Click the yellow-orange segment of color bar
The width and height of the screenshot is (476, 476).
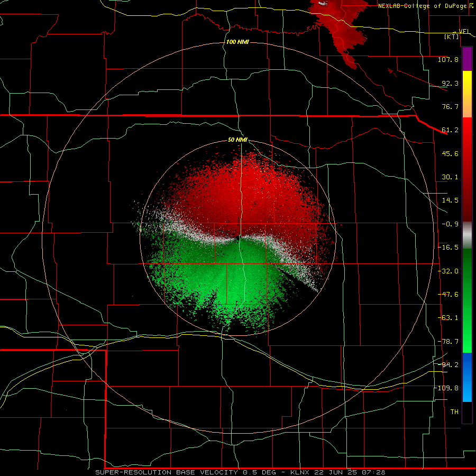[467, 94]
